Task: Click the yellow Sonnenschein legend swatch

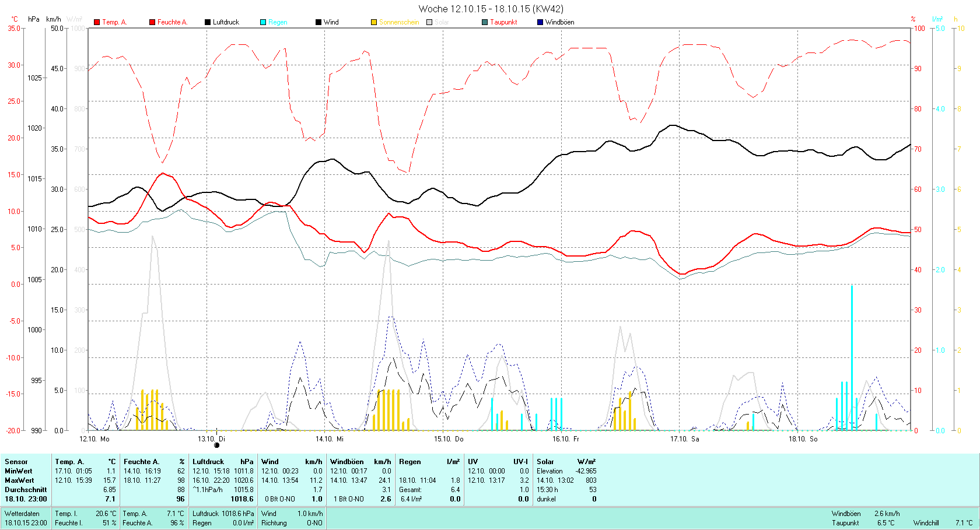Action: click(x=374, y=22)
